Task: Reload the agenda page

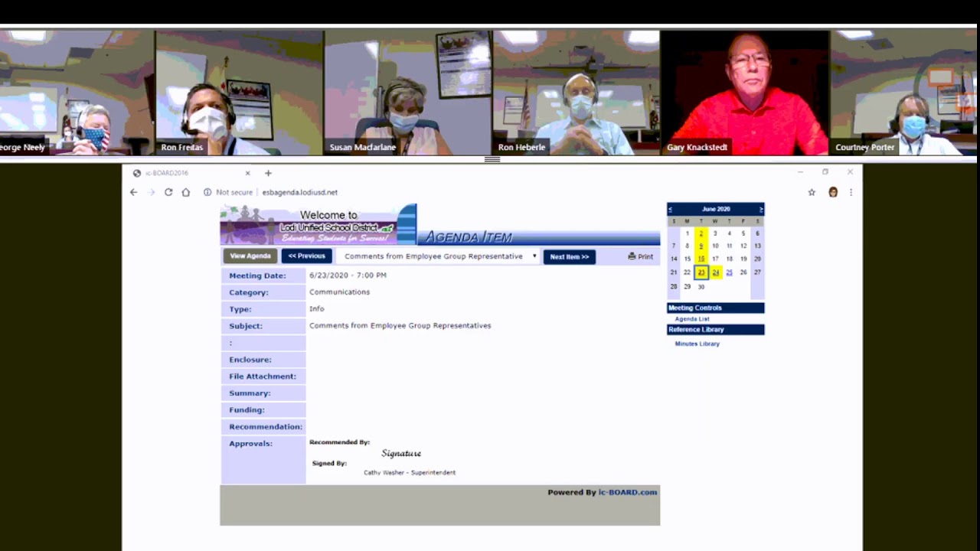Action: click(168, 192)
